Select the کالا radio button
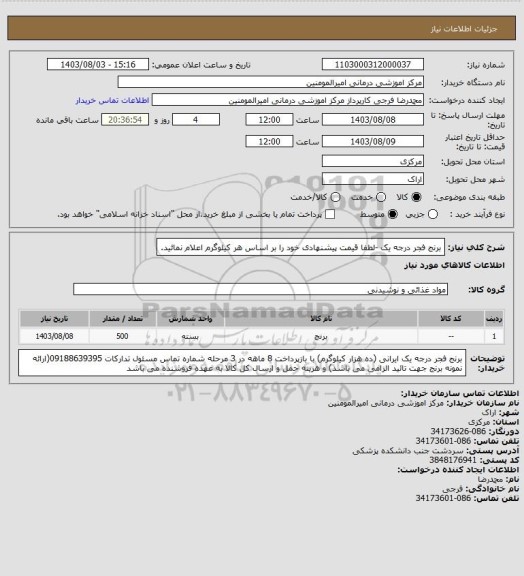The width and height of the screenshot is (524, 576). pyautogui.click(x=416, y=197)
